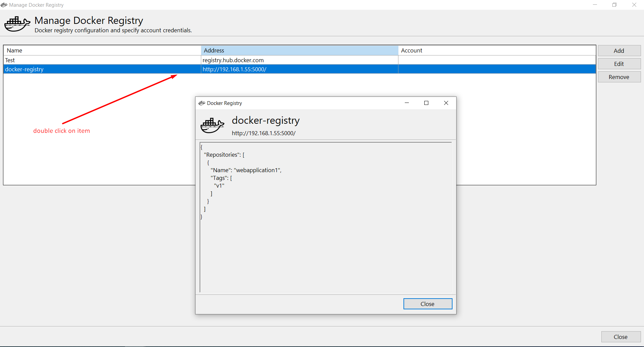644x347 pixels.
Task: Click the Docker whale logo next to docker-registry heading
Action: tap(212, 125)
